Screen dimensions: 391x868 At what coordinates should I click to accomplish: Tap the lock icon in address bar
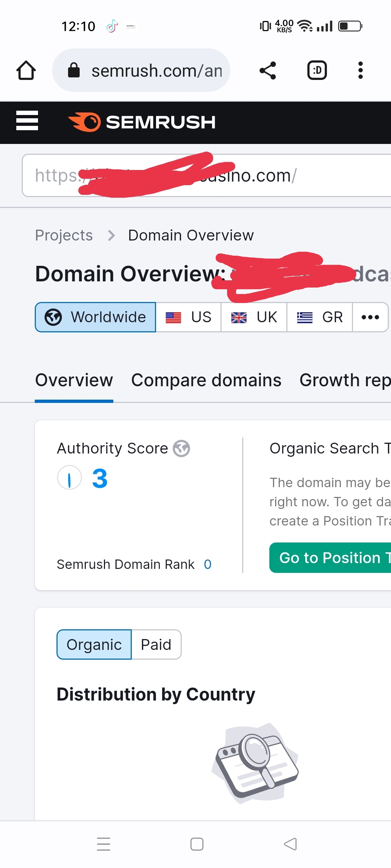click(74, 70)
